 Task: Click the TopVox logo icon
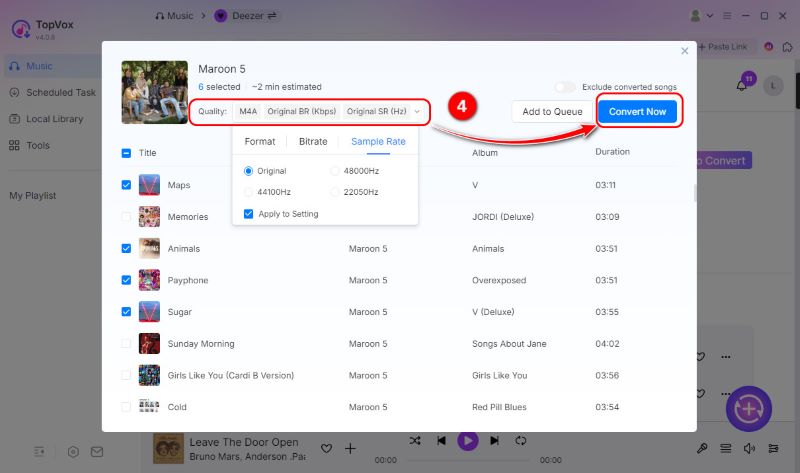click(x=21, y=29)
